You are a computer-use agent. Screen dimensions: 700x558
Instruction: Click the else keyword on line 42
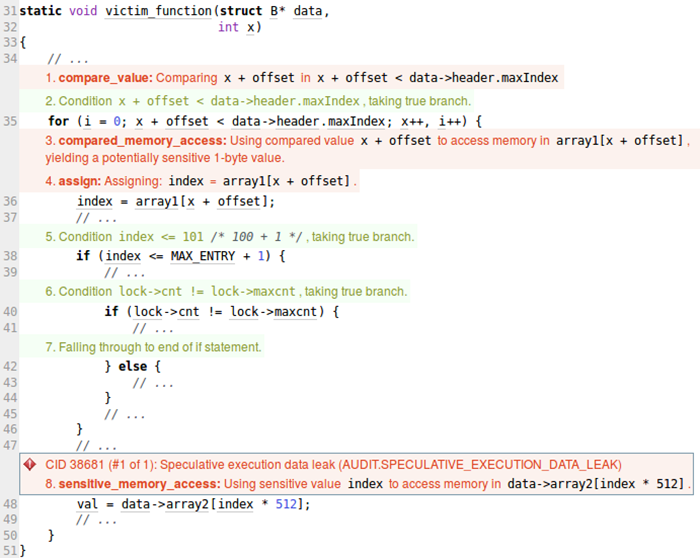(x=132, y=366)
